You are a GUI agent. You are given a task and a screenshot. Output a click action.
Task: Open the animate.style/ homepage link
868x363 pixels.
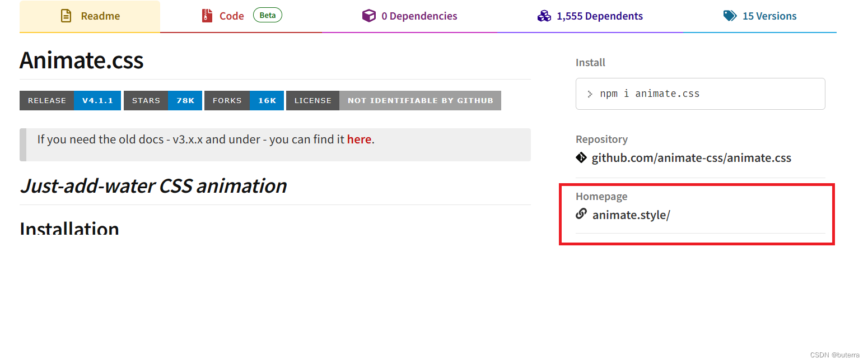pos(631,215)
